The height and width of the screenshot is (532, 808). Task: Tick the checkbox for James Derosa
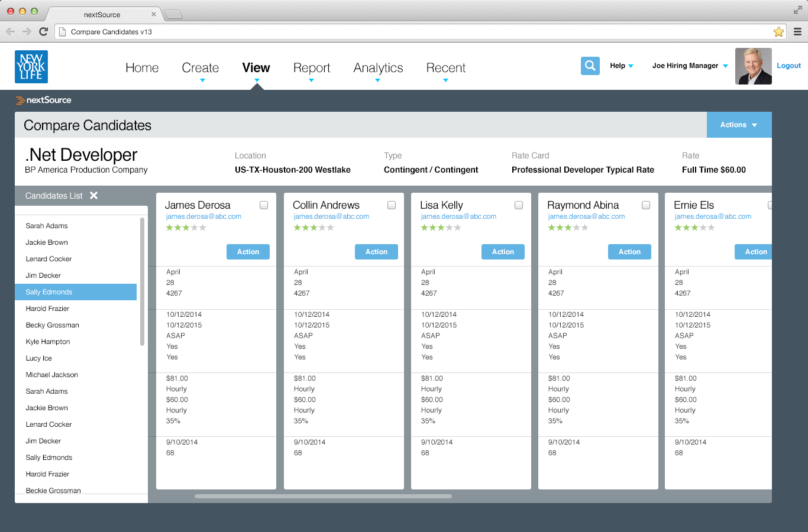[x=264, y=205]
